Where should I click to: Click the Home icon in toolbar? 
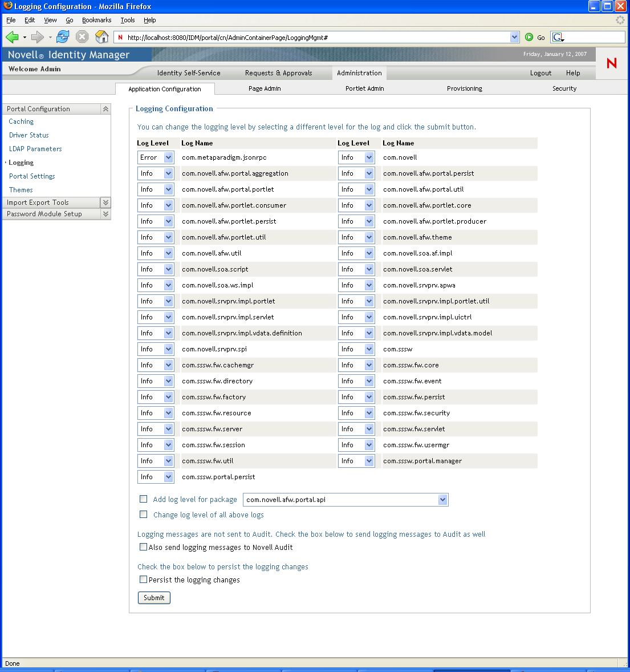click(x=101, y=37)
